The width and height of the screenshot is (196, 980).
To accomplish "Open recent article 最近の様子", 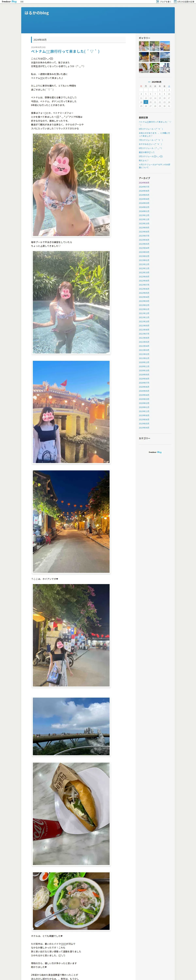I will 147,152.
